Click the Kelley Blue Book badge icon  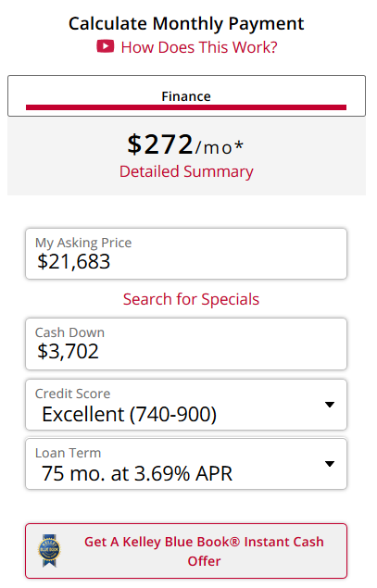pos(49,550)
